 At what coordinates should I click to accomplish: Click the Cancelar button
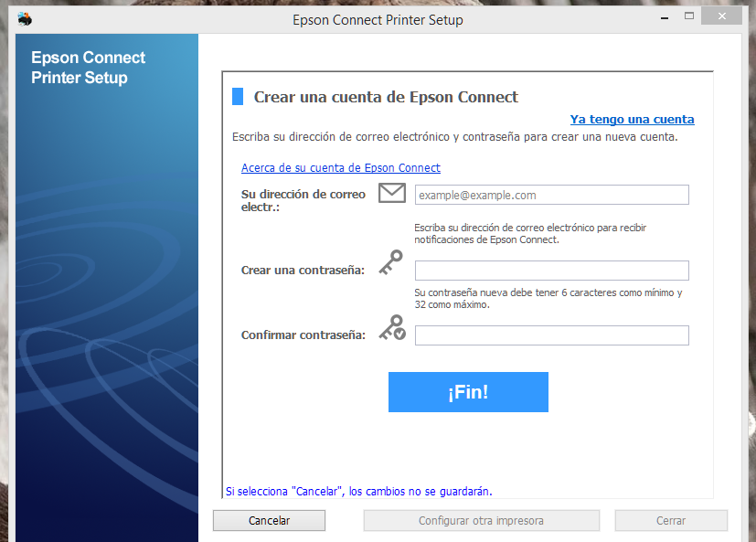click(269, 521)
